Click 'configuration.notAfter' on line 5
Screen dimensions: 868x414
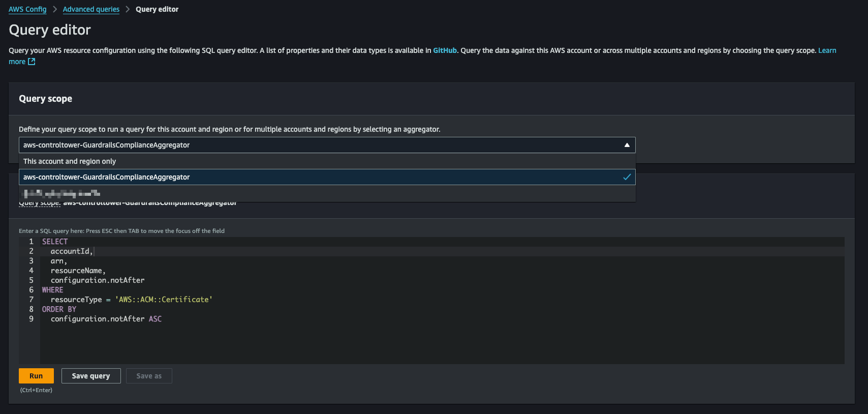pyautogui.click(x=98, y=280)
